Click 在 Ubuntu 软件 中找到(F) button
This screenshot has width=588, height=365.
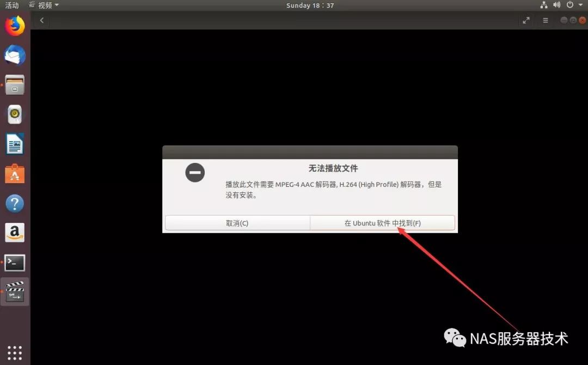(x=383, y=223)
